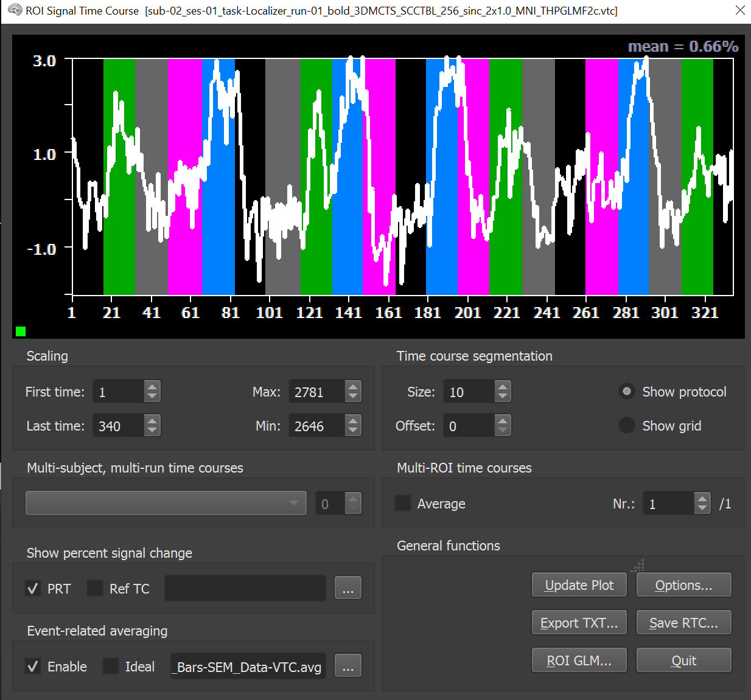Increase segmentation Size value
Viewport: 751px width, 700px height.
click(x=502, y=386)
